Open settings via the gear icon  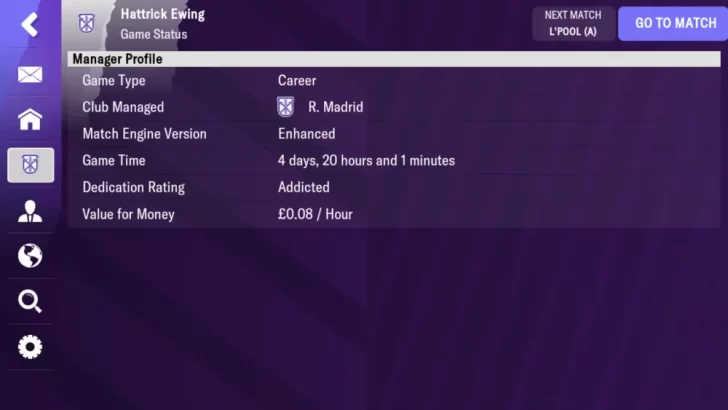pos(30,347)
